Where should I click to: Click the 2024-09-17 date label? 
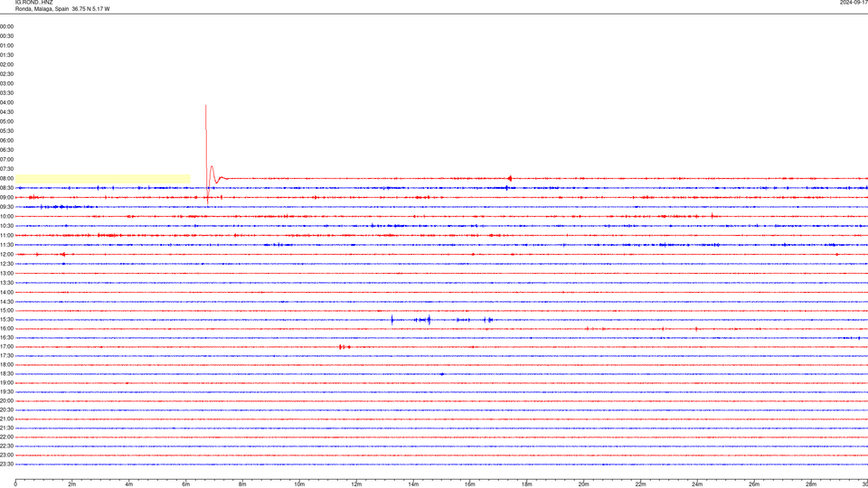(854, 2)
